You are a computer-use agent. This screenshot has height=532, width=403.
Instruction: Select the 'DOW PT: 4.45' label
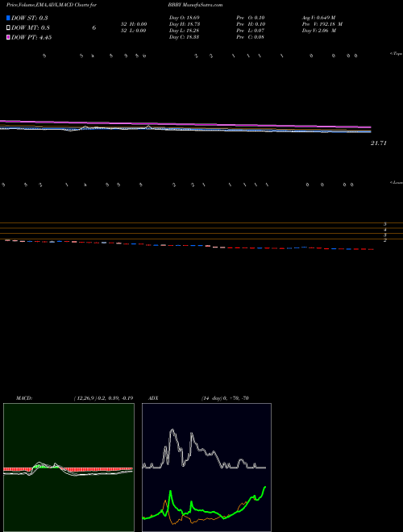point(31,37)
